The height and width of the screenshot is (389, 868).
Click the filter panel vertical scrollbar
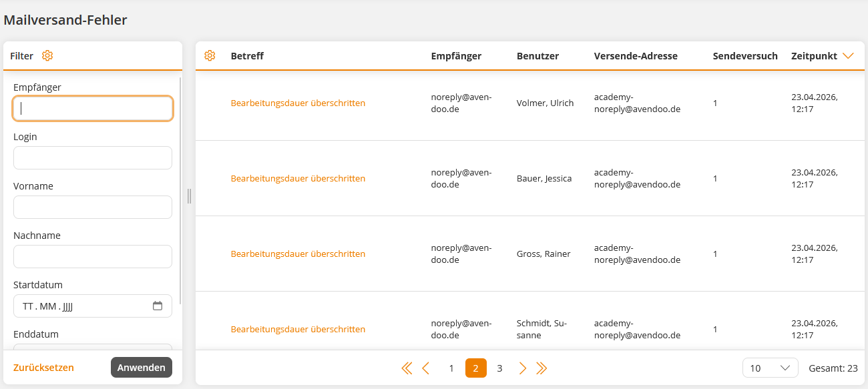(x=180, y=200)
